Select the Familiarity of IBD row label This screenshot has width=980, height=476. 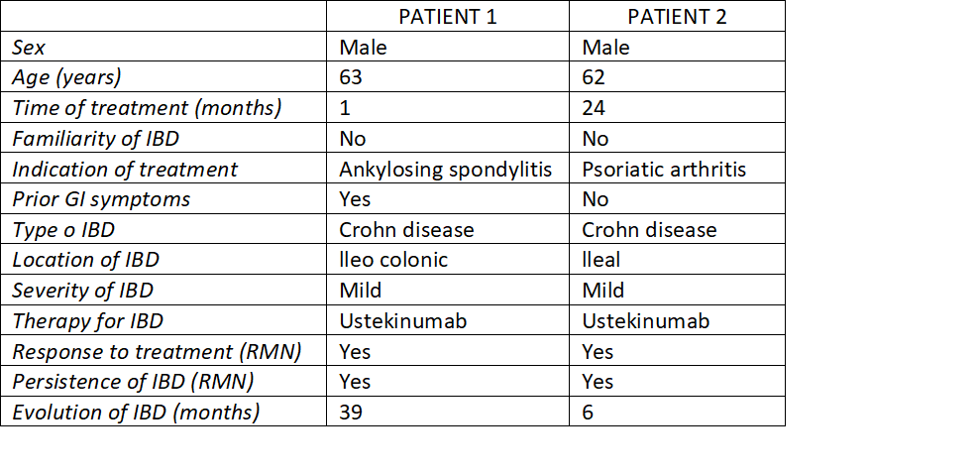tap(95, 139)
